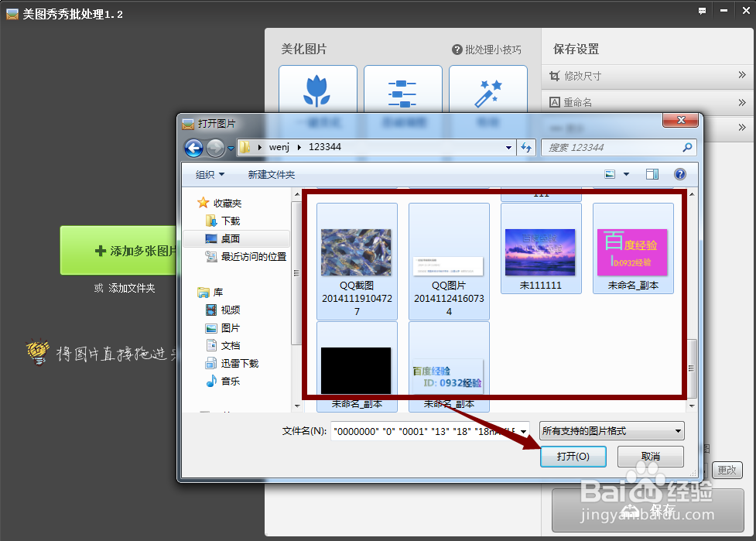Screen dimensions: 756x541
Task: Open the 音乐 library
Action: [223, 382]
